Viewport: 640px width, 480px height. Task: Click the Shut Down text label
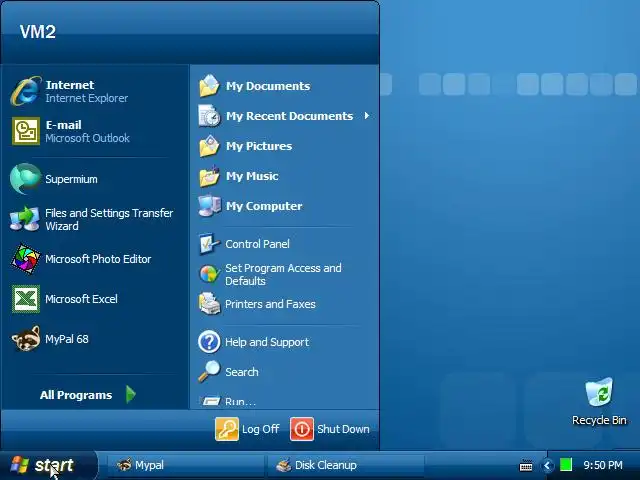coord(343,429)
